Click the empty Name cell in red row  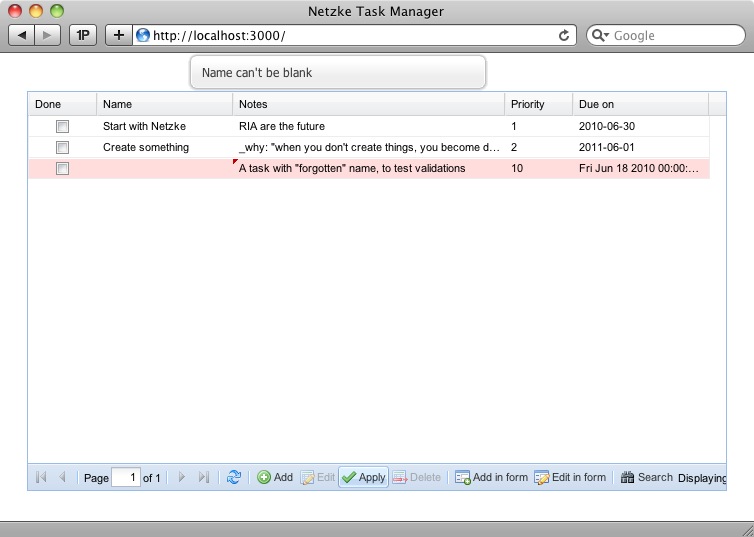(x=164, y=168)
